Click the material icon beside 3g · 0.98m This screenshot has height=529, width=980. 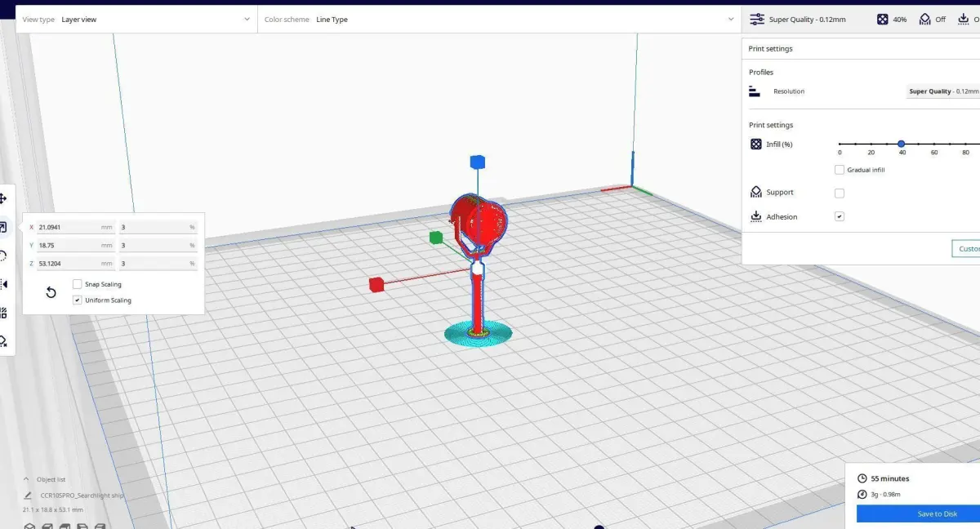tap(862, 494)
